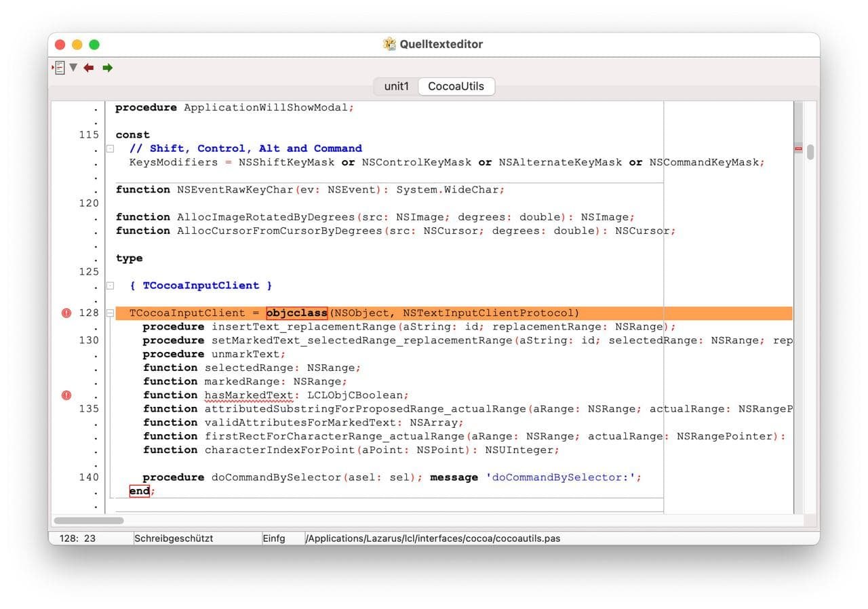868x609 pixels.
Task: Click the Quelltexteditor window title icon
Action: (x=389, y=44)
